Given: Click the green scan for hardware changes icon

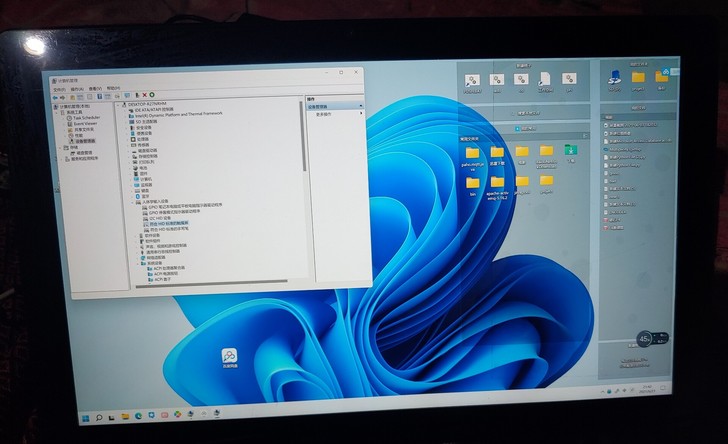Looking at the screenshot, I should 151,95.
